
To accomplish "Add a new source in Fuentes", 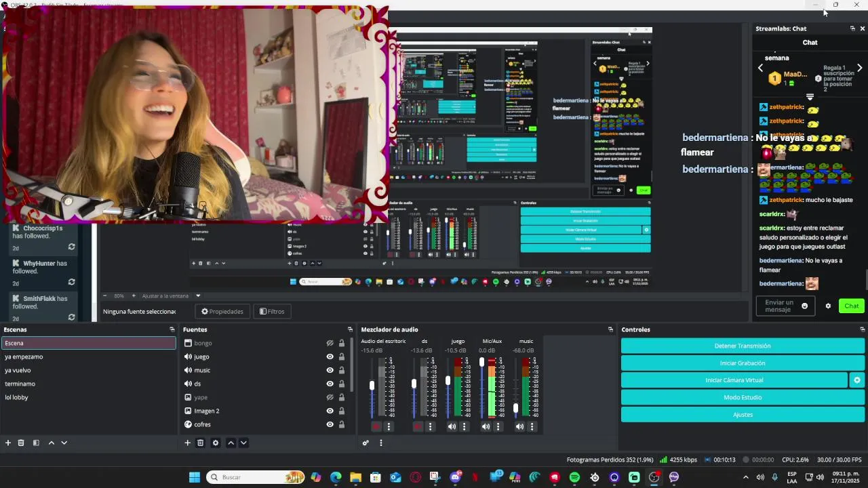I will coord(188,443).
